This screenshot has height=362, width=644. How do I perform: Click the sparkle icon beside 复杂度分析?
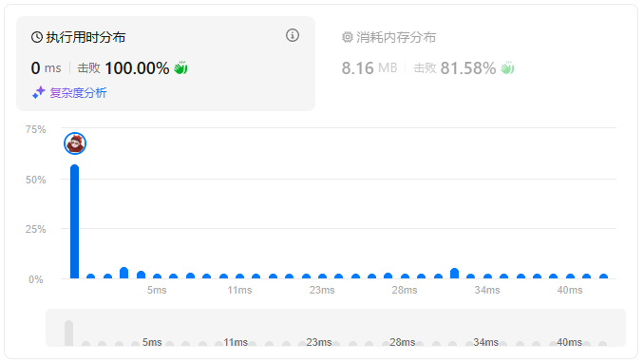click(39, 93)
